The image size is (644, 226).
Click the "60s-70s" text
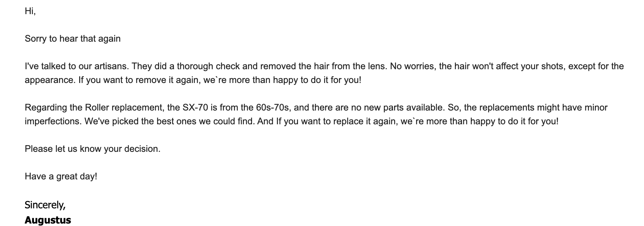pos(272,108)
